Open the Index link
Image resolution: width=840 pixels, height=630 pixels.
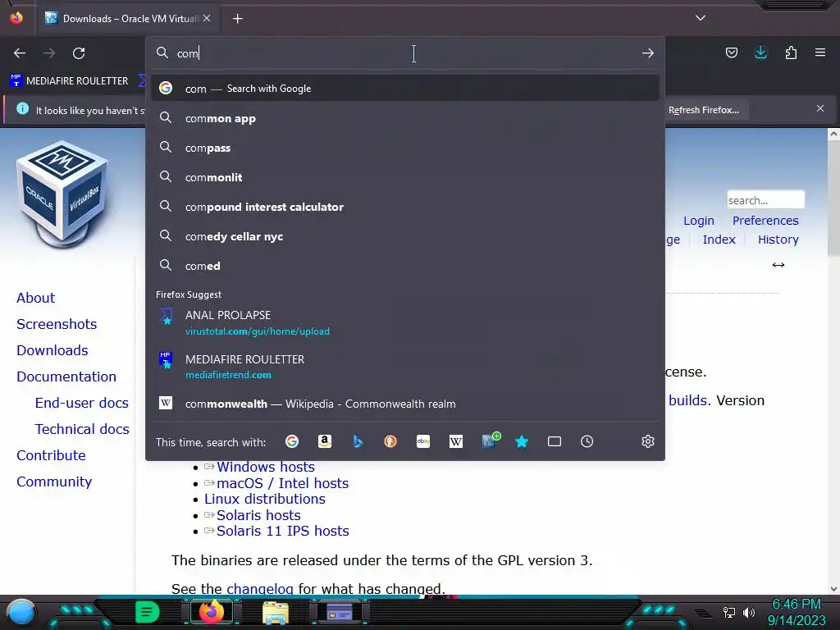[719, 240]
